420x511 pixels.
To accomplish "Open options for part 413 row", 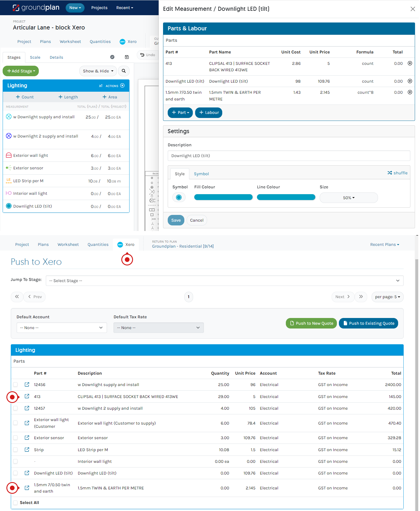I will click(410, 63).
